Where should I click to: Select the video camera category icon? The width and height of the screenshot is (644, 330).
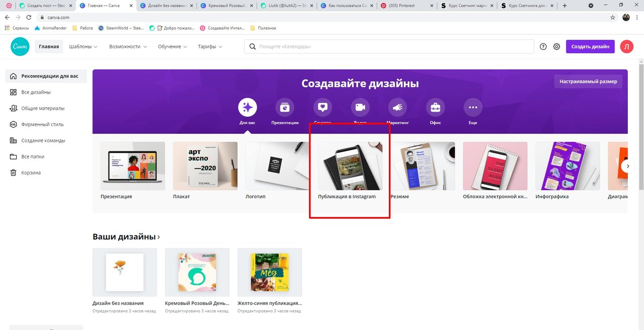point(360,107)
